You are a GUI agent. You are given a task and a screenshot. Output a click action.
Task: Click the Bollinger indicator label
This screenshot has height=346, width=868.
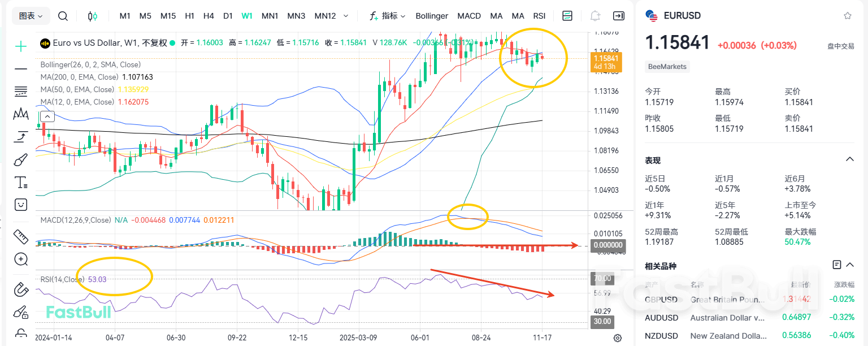coord(431,16)
